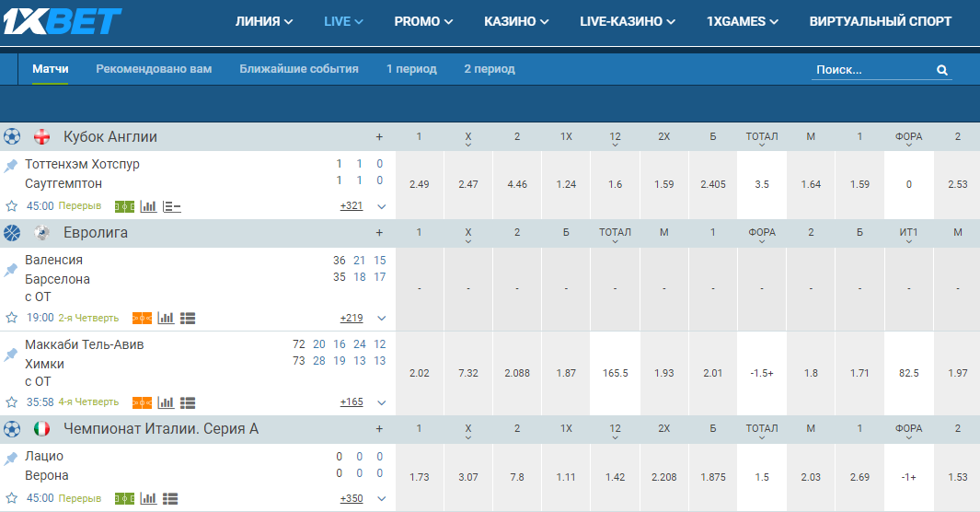
Task: Click the Italy flag icon
Action: pyautogui.click(x=42, y=429)
